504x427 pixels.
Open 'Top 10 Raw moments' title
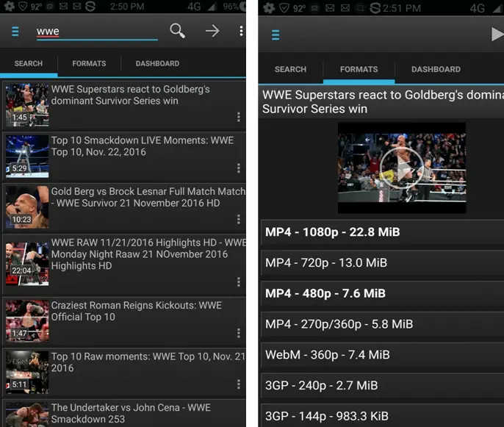148,362
